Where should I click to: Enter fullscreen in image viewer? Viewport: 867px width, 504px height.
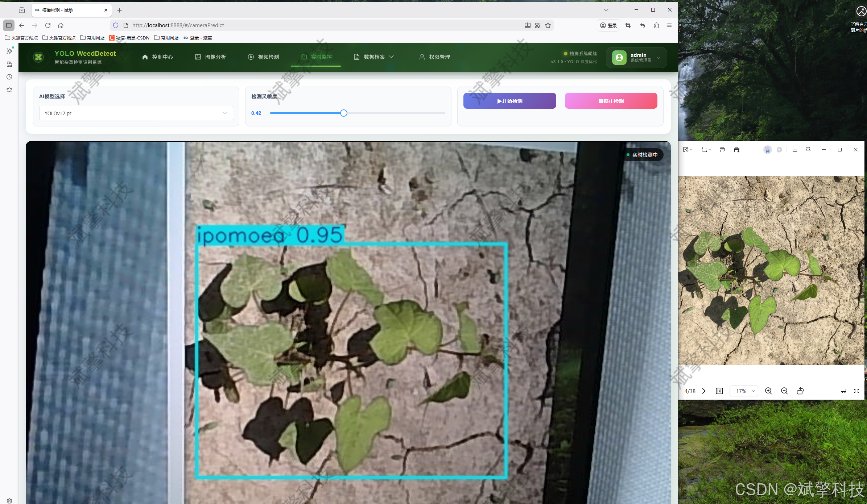click(856, 391)
